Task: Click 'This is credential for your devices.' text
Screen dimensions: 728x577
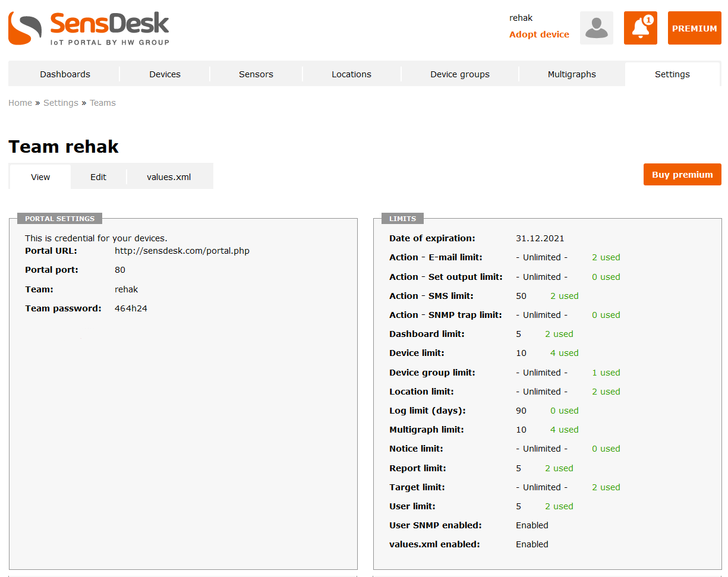Action: tap(96, 238)
